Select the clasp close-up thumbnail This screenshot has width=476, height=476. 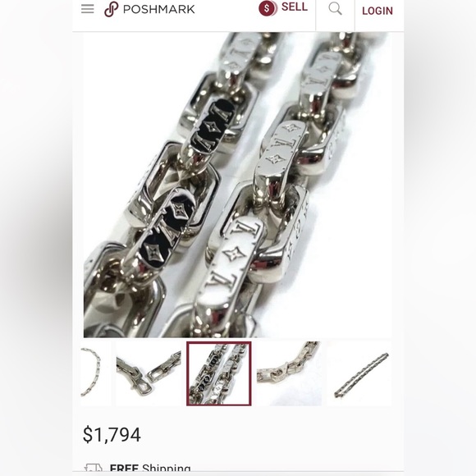[x=149, y=373]
